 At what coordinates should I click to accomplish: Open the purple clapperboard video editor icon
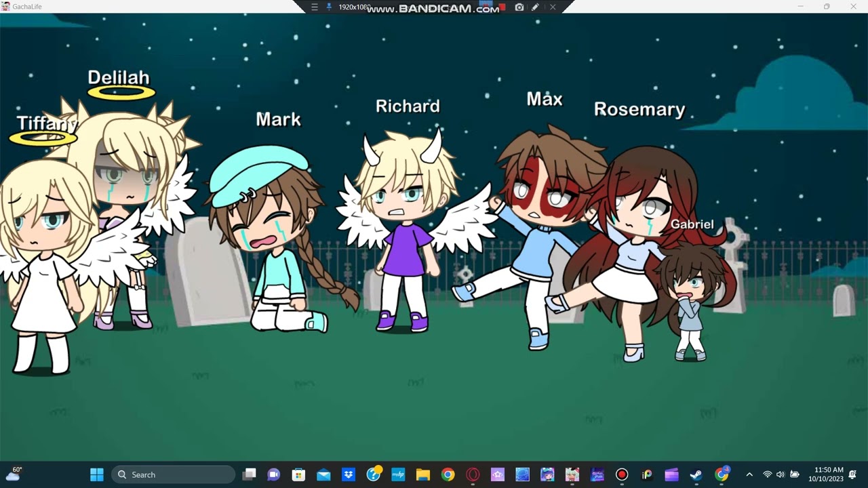click(x=671, y=474)
